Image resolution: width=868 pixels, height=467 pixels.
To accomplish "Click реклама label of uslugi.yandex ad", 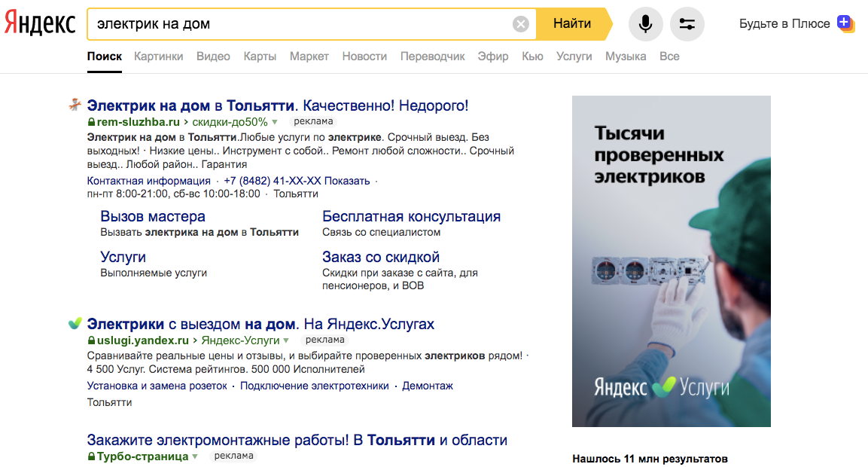I will click(x=325, y=340).
